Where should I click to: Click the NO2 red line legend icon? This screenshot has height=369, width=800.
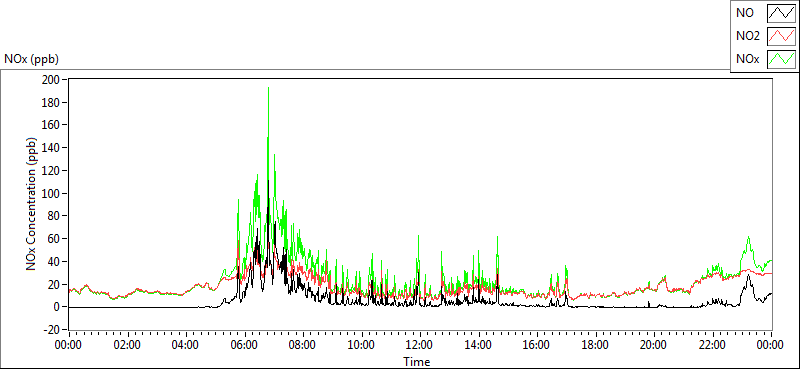pos(781,36)
